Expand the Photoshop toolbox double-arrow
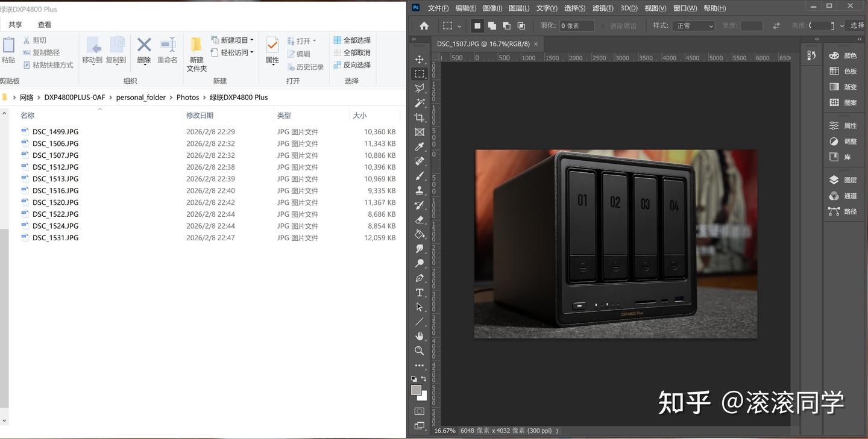 click(414, 39)
